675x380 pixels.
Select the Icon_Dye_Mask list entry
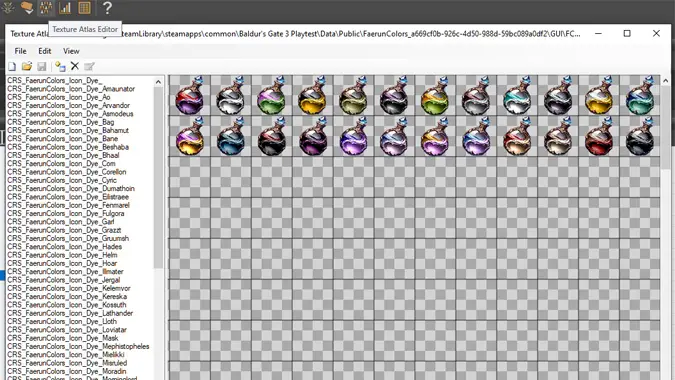click(x=62, y=338)
